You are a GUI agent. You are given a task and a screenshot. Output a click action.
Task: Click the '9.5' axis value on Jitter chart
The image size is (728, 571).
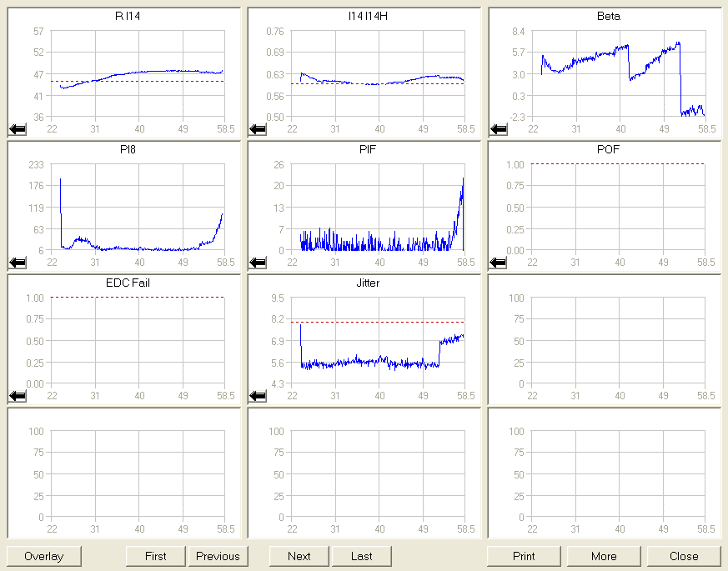(x=278, y=298)
